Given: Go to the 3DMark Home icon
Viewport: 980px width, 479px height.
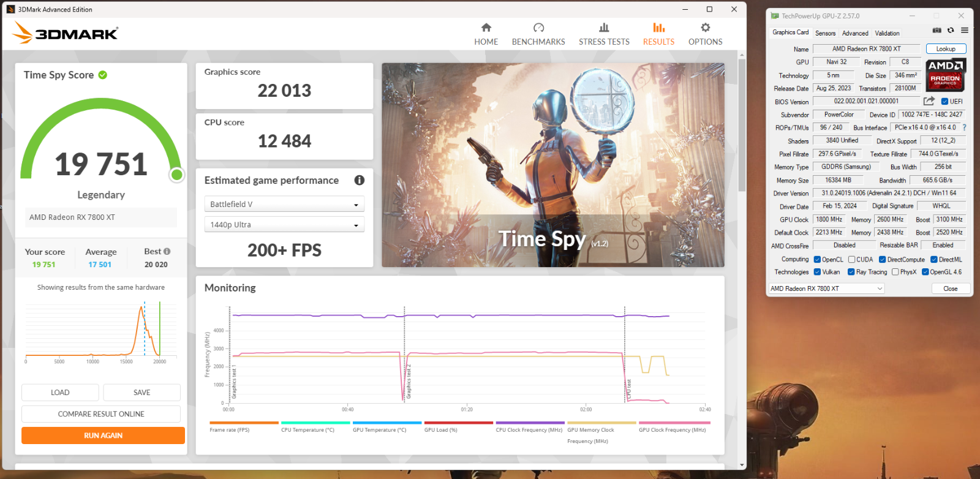Looking at the screenshot, I should point(486,28).
